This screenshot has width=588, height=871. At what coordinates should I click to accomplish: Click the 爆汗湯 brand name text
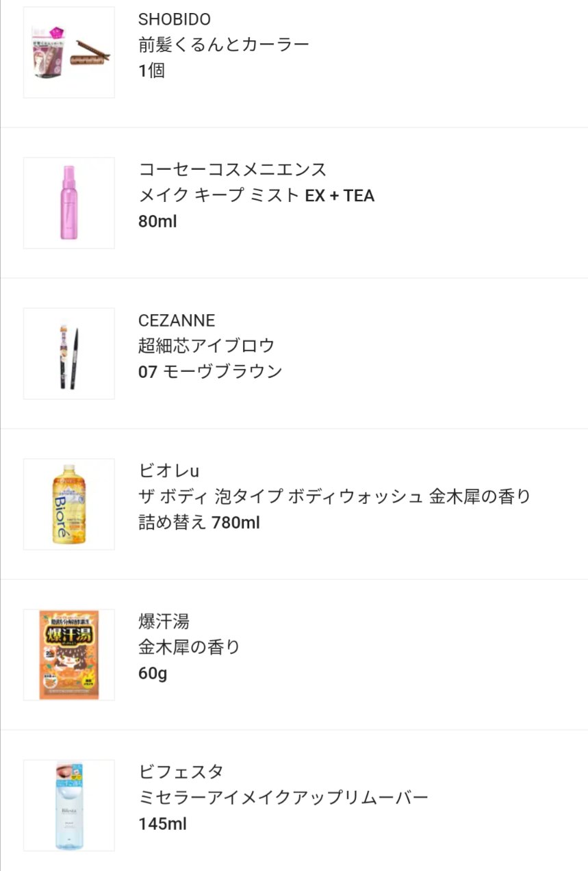164,622
